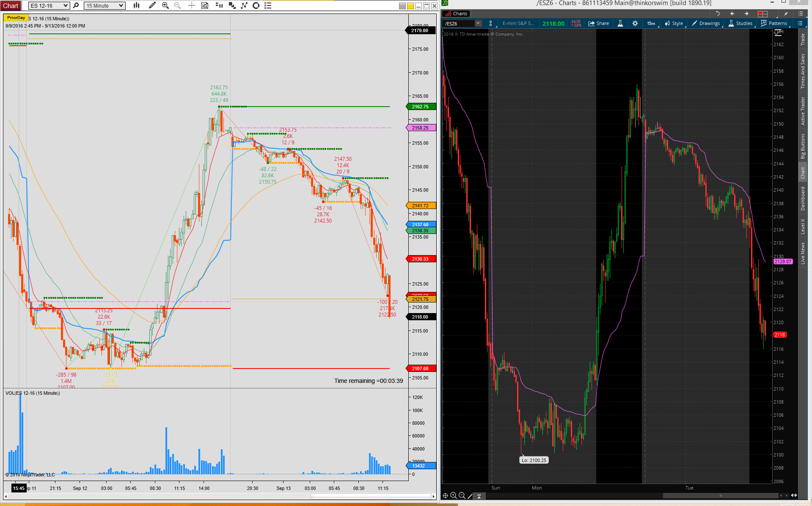Click the thinkorswim chart horizontal scrollbar thumb

(x=721, y=495)
